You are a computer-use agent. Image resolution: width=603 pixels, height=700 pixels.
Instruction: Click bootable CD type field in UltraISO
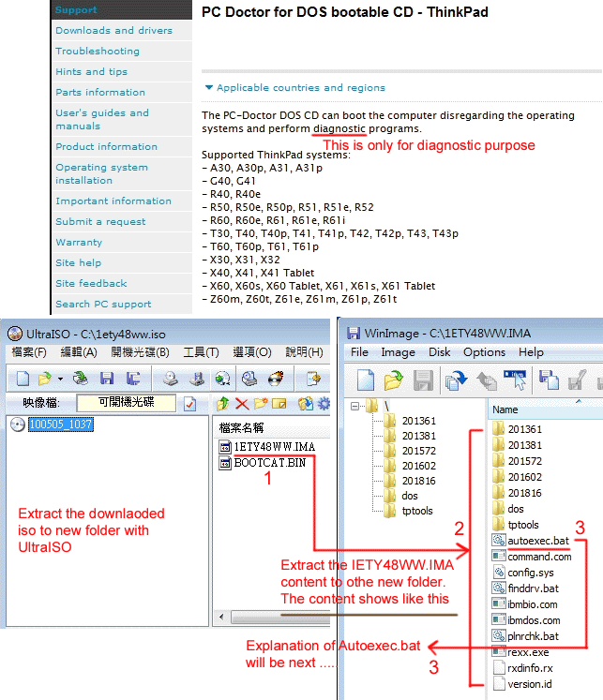coord(127,403)
